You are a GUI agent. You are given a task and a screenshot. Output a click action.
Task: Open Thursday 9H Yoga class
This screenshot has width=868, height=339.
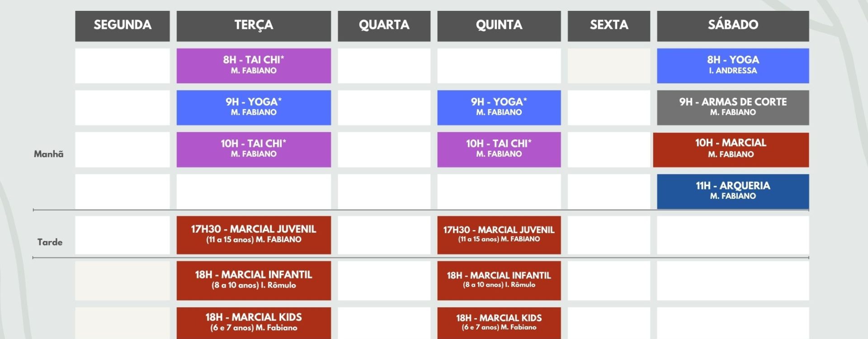[x=499, y=108]
